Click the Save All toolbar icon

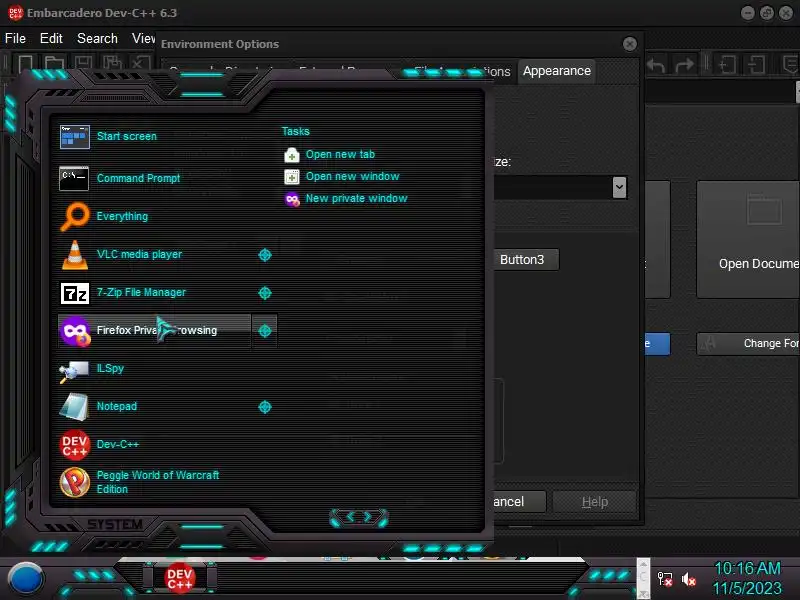tap(112, 64)
